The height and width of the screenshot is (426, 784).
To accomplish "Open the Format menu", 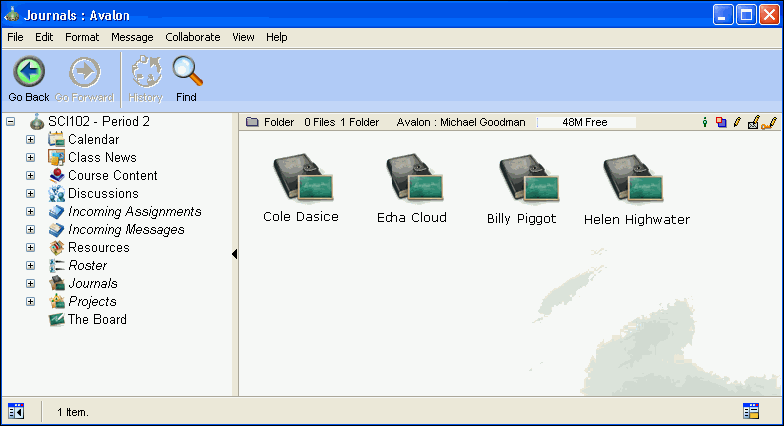I will pyautogui.click(x=82, y=37).
